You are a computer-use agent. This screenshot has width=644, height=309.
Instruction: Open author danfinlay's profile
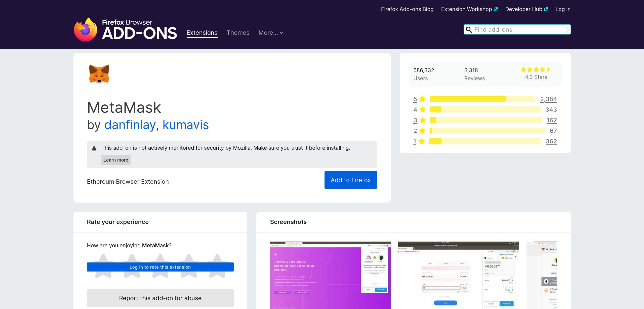130,125
